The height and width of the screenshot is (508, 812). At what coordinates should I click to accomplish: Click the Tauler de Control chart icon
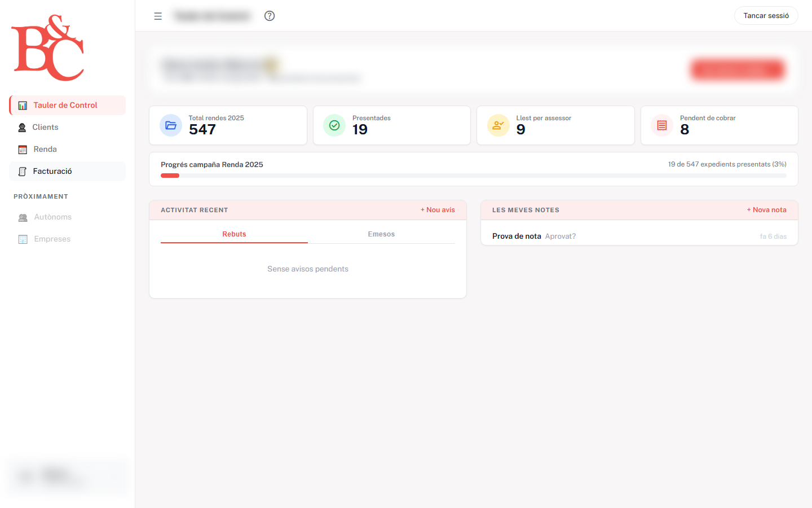point(23,105)
